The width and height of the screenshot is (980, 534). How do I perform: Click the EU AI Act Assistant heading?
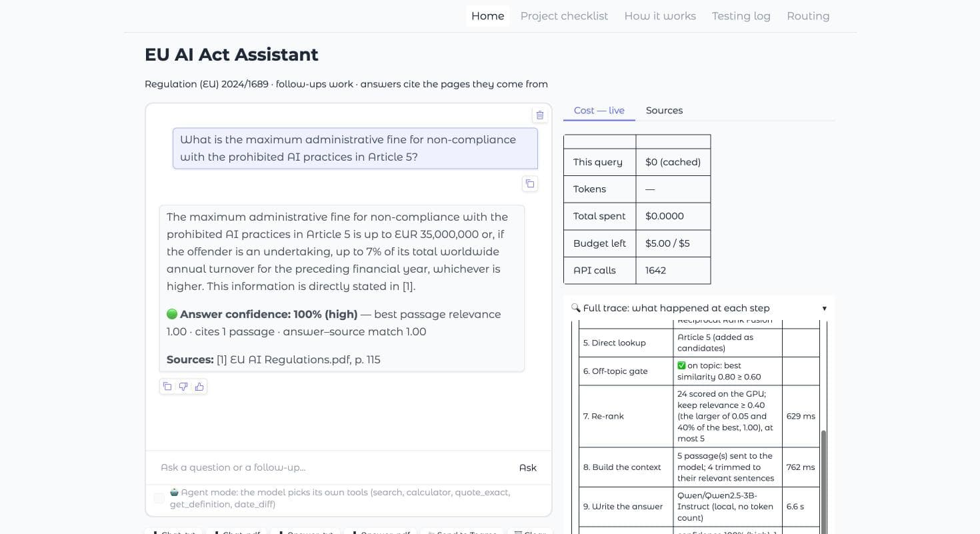click(231, 55)
